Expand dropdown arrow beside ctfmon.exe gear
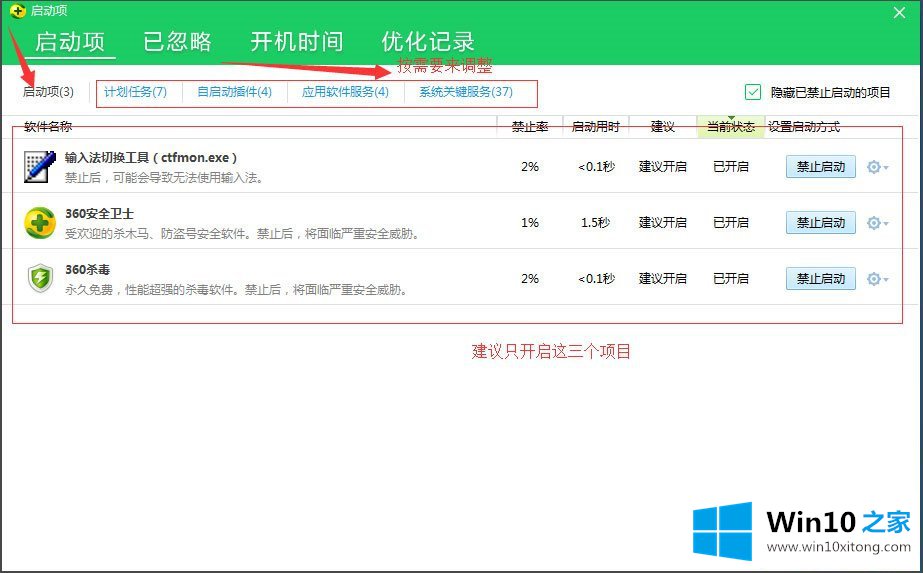This screenshot has width=923, height=573. coord(886,168)
